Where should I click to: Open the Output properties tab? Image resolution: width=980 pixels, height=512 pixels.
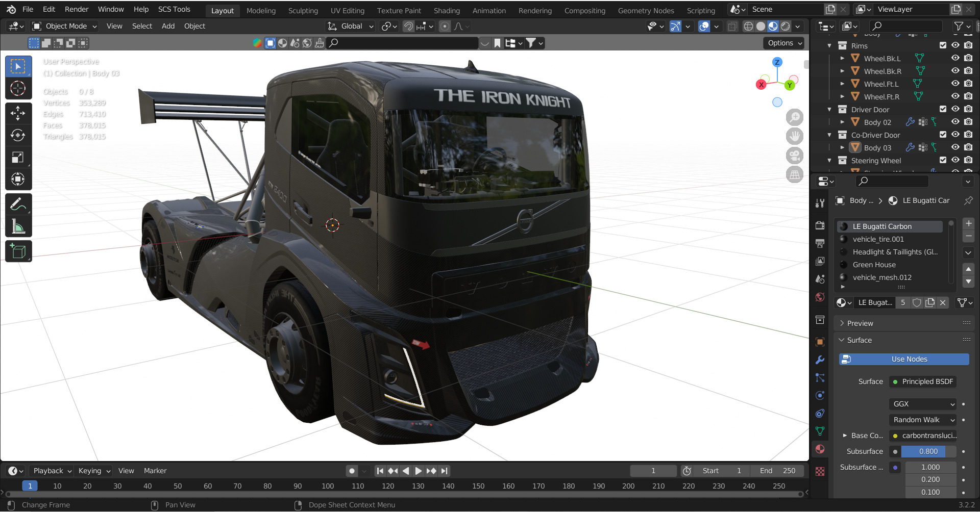(820, 243)
